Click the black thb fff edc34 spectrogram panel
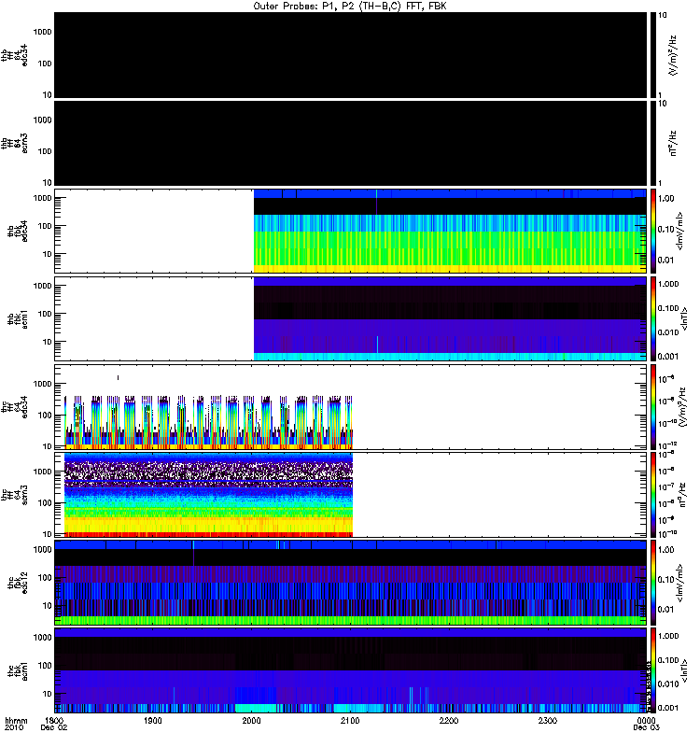Image resolution: width=700 pixels, height=747 pixels. [x=351, y=55]
